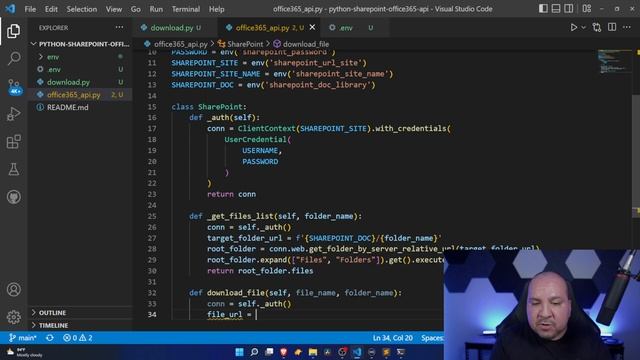Toggle the primary side bar layout
Image resolution: width=640 pixels, height=360 pixels.
[x=543, y=9]
